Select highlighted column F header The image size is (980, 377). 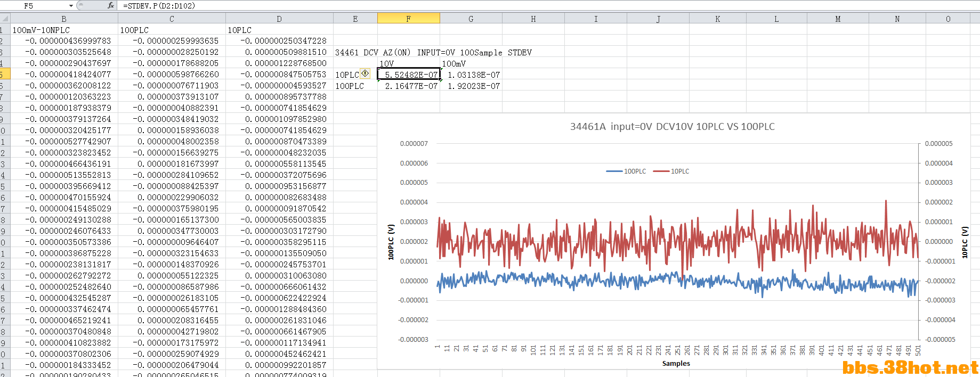coord(409,19)
